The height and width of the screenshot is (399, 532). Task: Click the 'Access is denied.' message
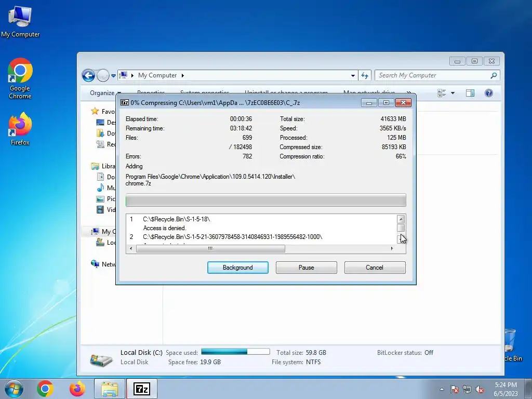[165, 228]
